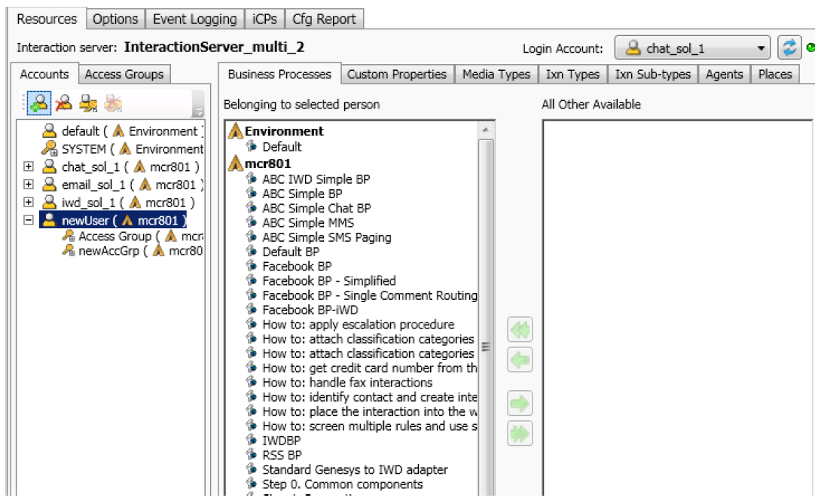Select Facebook BP - Simplified in the list
This screenshot has width=824, height=504.
tap(328, 281)
